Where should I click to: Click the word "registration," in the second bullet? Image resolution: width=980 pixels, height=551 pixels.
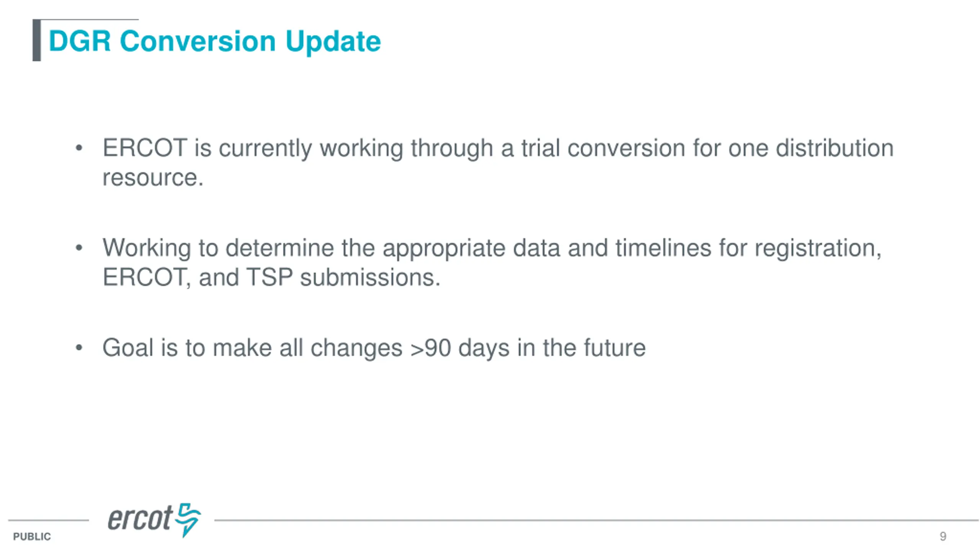pyautogui.click(x=818, y=248)
